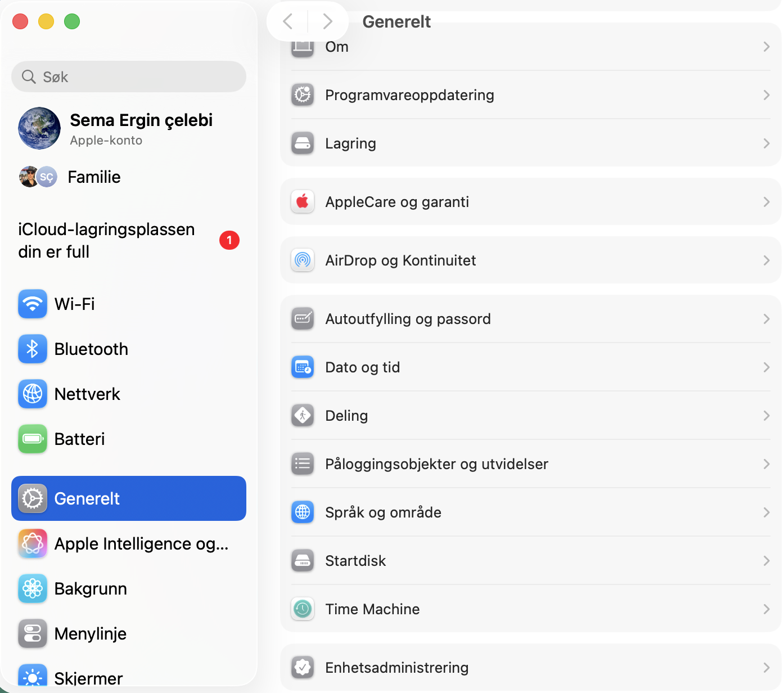Open the Påloggingsobjekter list icon
Image resolution: width=784 pixels, height=693 pixels.
pyautogui.click(x=303, y=464)
